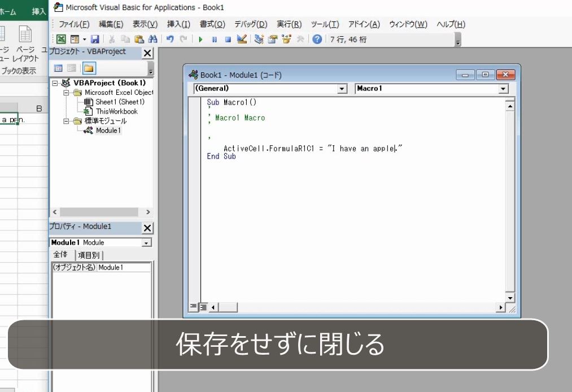
Task: Close the プロパティ - Module1 panel
Action: (x=147, y=228)
